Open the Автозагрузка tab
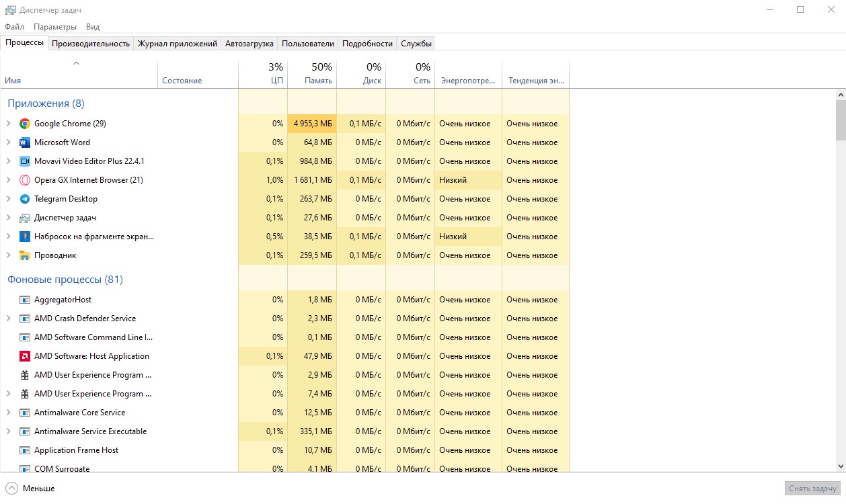846x504 pixels. coord(249,44)
